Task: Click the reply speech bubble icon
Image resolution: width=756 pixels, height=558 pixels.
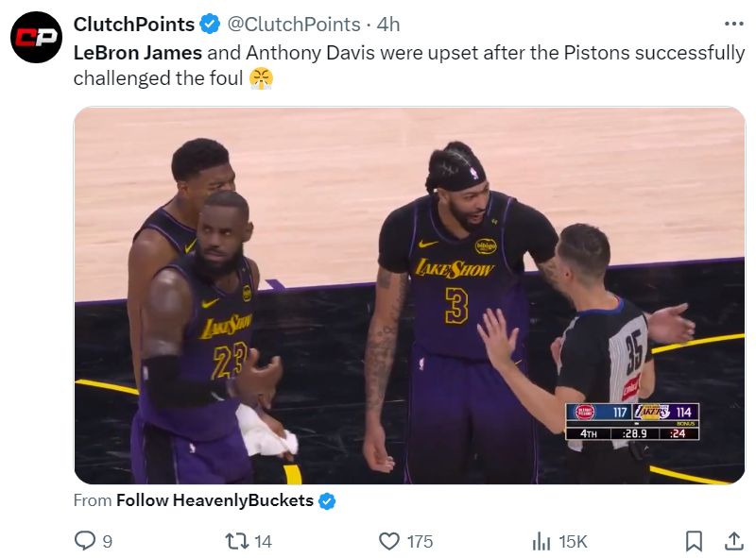Action: (x=85, y=540)
